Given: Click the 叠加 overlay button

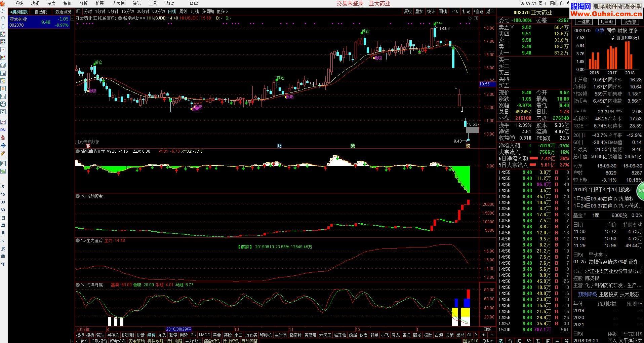Looking at the screenshot, I should pyautogui.click(x=419, y=11).
